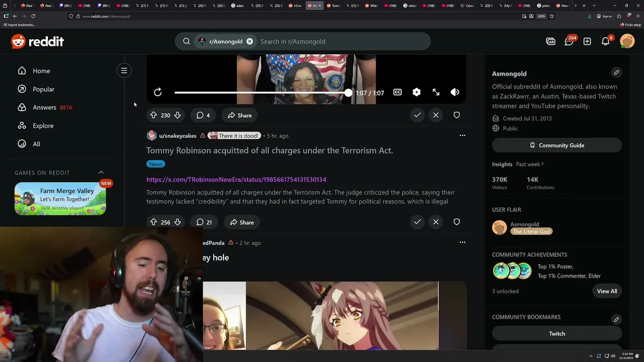Upvote the 230-point video post
Screen dimensions: 644x362
tap(153, 115)
